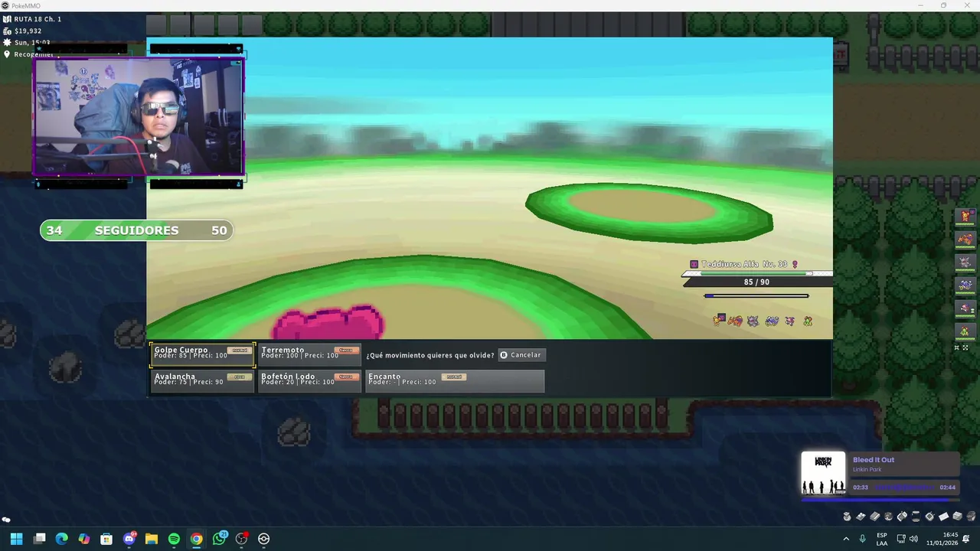The image size is (980, 551).
Task: Click sixth green Pokémon sprite in battle row
Action: [x=808, y=321]
